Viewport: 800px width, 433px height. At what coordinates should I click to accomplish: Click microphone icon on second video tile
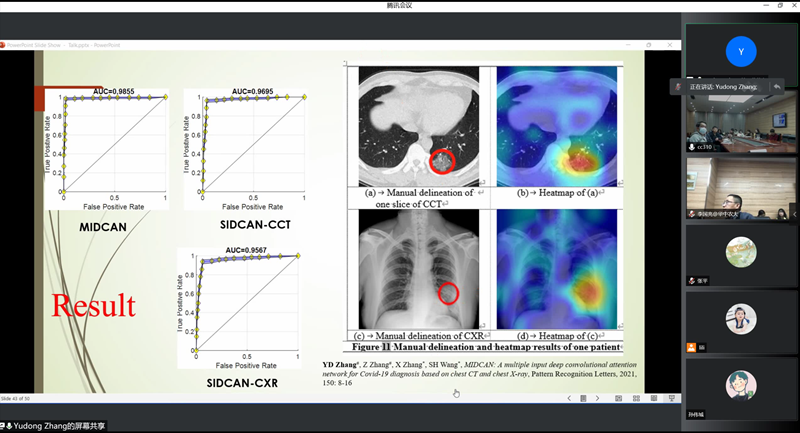pyautogui.click(x=691, y=214)
